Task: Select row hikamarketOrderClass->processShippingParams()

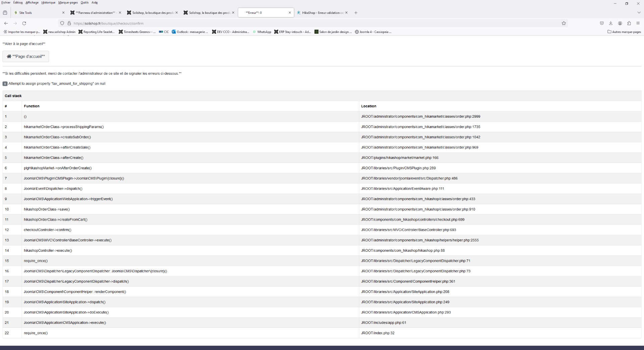Action: [322, 127]
